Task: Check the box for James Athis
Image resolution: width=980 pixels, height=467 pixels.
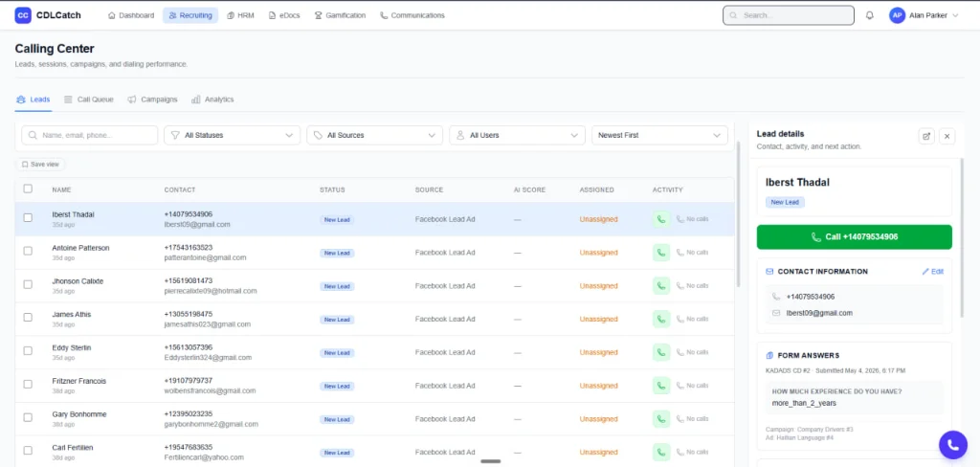Action: coord(28,317)
